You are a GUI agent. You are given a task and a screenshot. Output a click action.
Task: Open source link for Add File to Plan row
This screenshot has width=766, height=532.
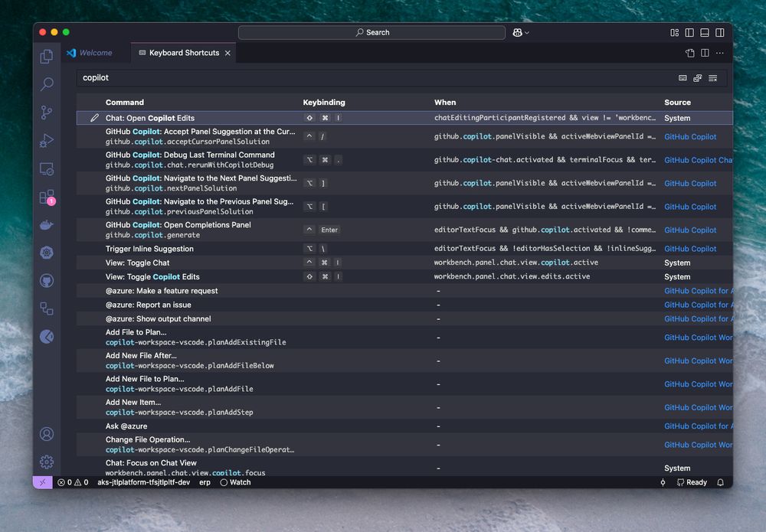(698, 338)
